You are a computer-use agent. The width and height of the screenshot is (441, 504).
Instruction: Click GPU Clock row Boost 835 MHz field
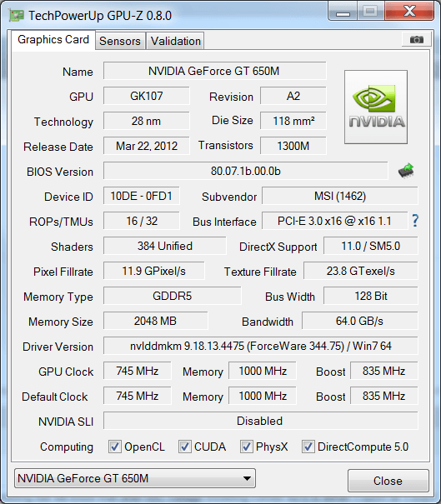(384, 372)
